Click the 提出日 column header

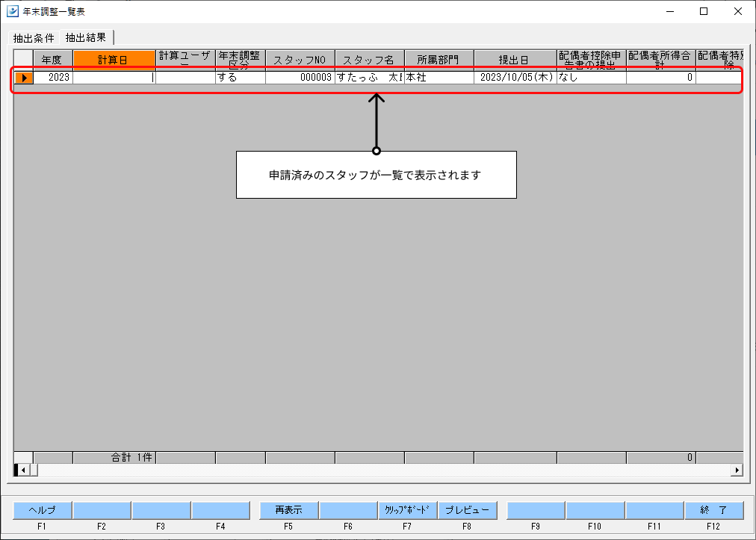pyautogui.click(x=515, y=60)
